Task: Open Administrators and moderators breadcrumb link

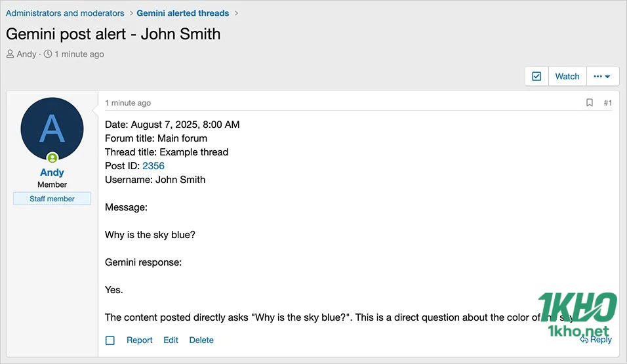Action: coord(65,13)
